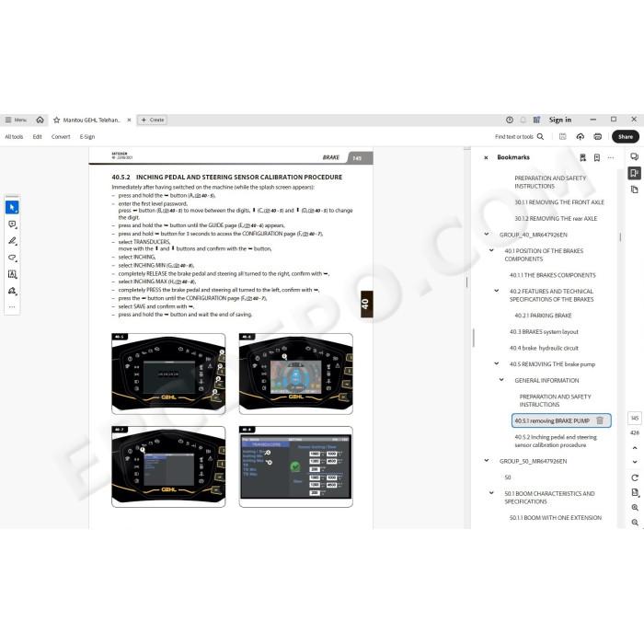Screen dimensions: 644x644
Task: Collapse 50.1 BOOM CHARACTERISTICS AND SPECIFICATIONS
Action: tap(491, 493)
